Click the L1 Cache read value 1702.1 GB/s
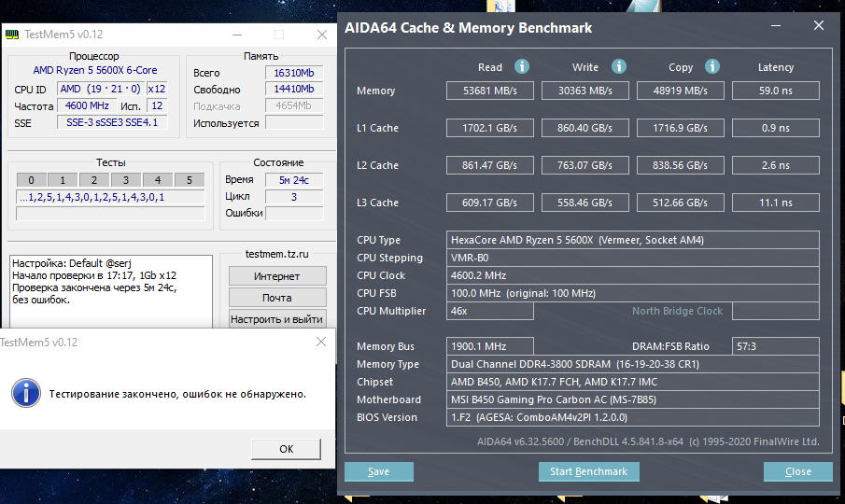 pyautogui.click(x=490, y=128)
